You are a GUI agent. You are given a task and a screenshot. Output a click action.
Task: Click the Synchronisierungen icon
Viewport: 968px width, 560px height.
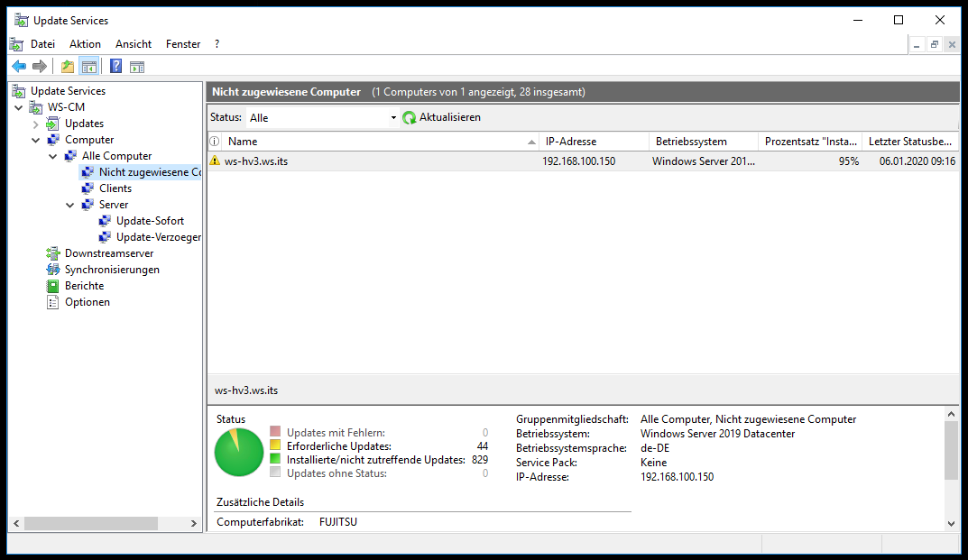tap(53, 270)
